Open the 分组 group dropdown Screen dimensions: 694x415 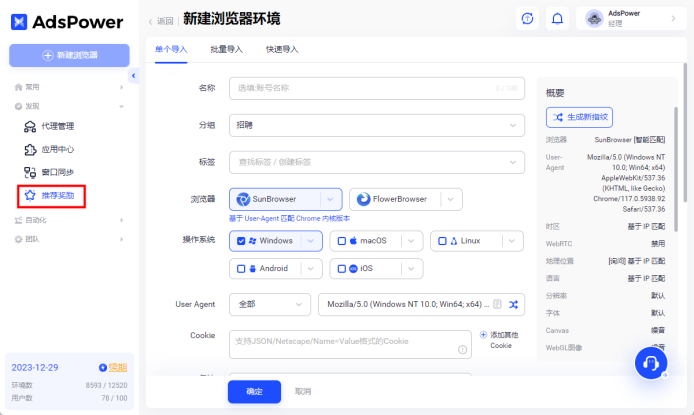pyautogui.click(x=377, y=125)
